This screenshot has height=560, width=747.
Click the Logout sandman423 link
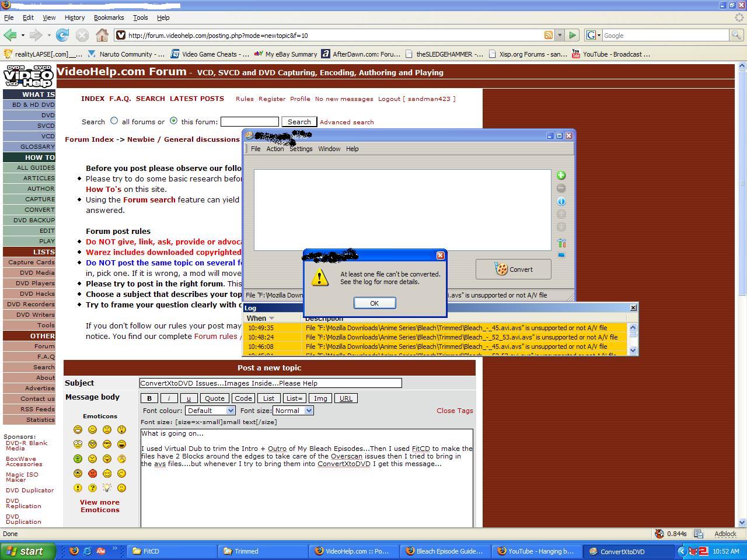click(417, 99)
